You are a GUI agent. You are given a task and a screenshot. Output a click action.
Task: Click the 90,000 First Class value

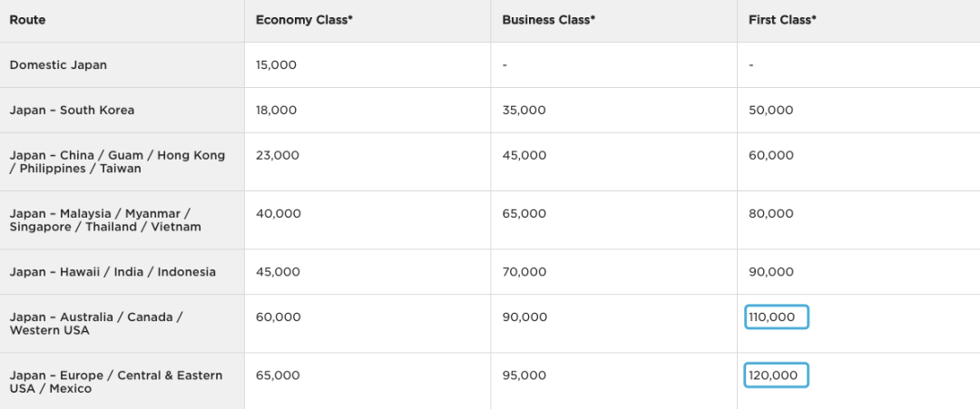tap(770, 272)
